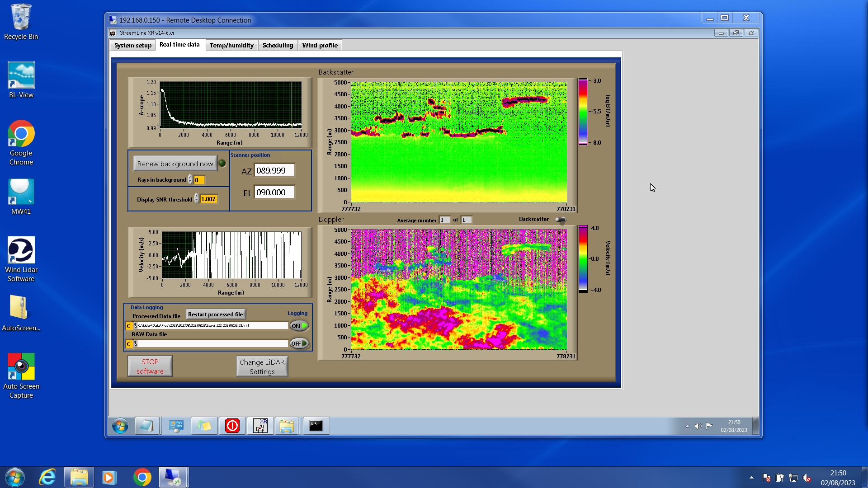The height and width of the screenshot is (488, 868).
Task: Open the Temp/humidity tab
Action: pyautogui.click(x=231, y=45)
